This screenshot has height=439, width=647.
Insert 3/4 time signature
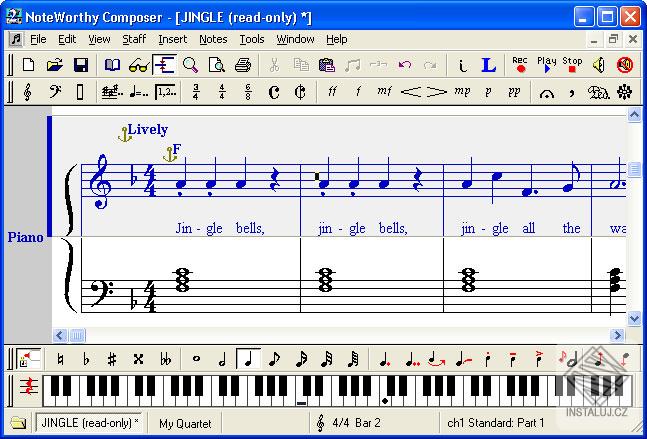click(196, 91)
